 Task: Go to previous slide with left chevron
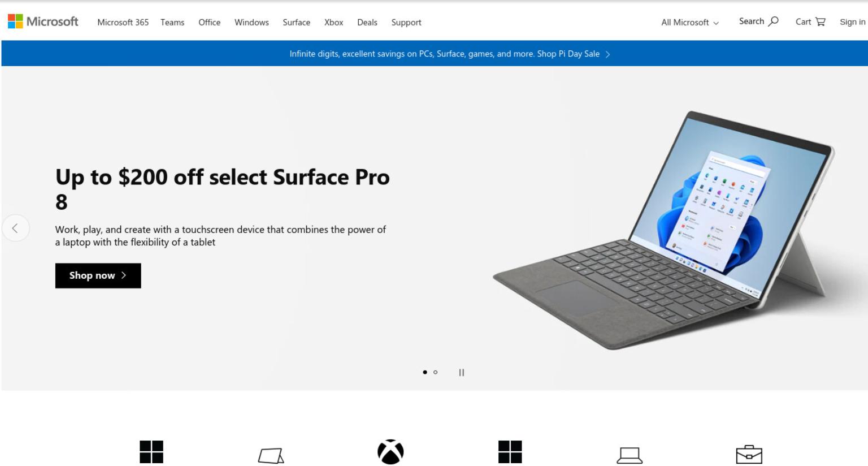[15, 228]
